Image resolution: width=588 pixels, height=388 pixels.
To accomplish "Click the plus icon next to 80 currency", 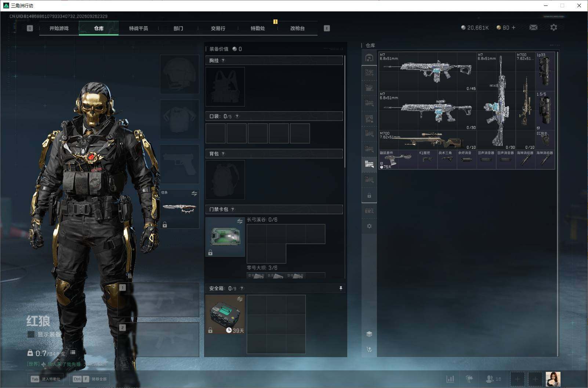I will pos(513,28).
